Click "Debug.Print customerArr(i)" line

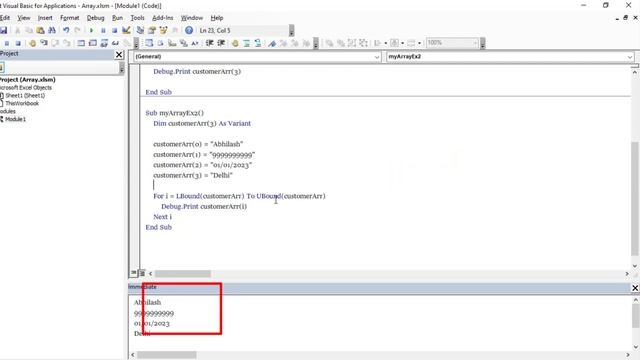204,207
